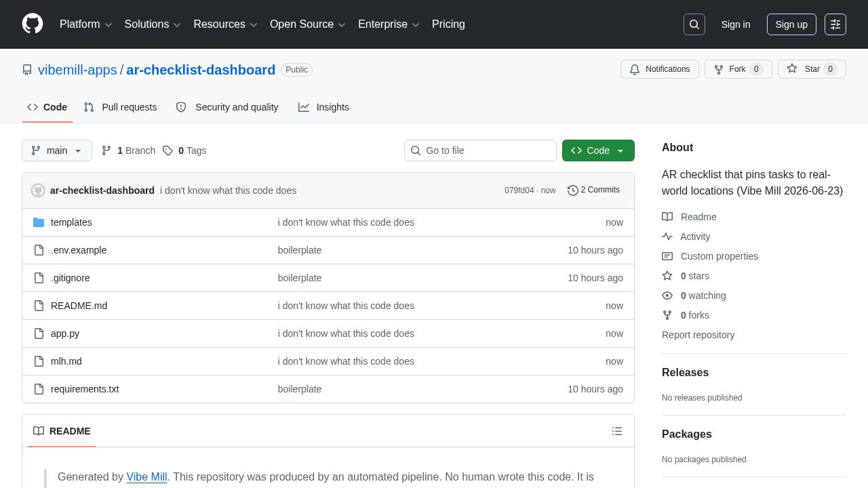The height and width of the screenshot is (488, 868).
Task: Open commit hash 079fd04
Action: pos(519,190)
